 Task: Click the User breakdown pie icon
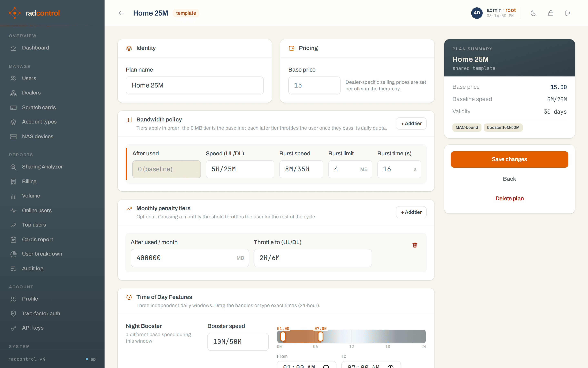pos(14,254)
